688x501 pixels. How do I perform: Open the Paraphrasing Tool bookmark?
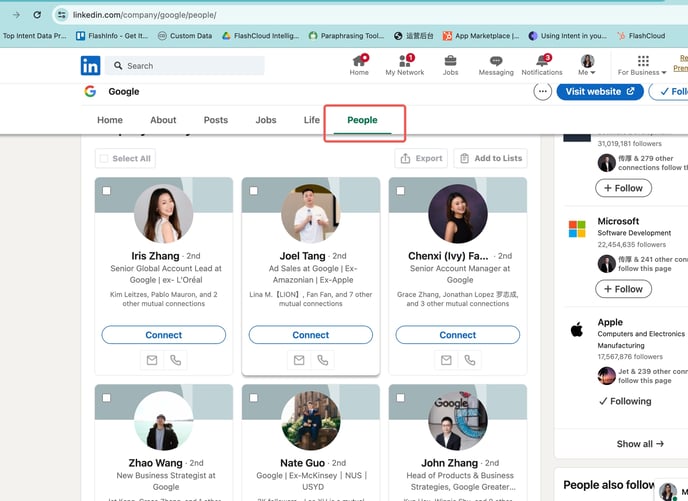pyautogui.click(x=346, y=36)
